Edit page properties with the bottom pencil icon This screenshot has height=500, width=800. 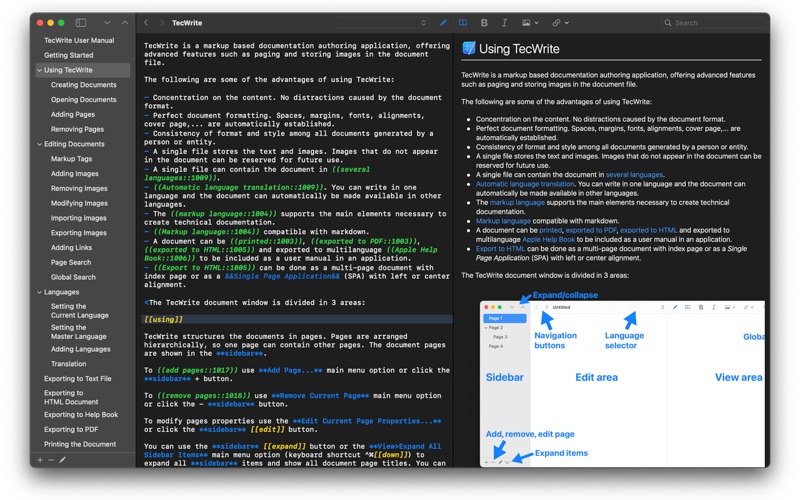(x=62, y=460)
